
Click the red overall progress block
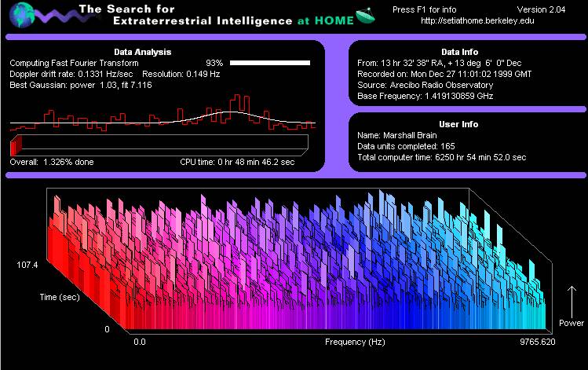pos(16,145)
